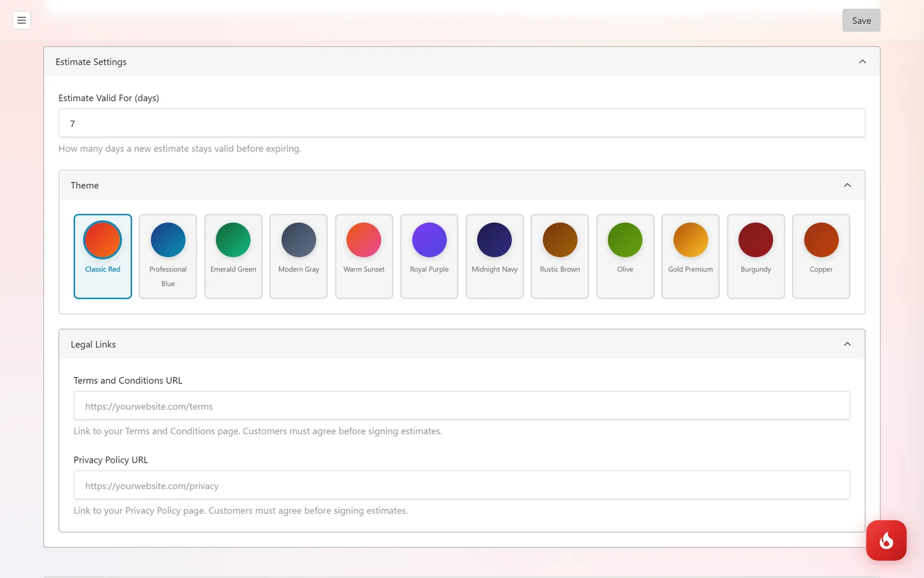Choose the Warm Sunset theme
Screen dimensions: 924x578
[364, 256]
